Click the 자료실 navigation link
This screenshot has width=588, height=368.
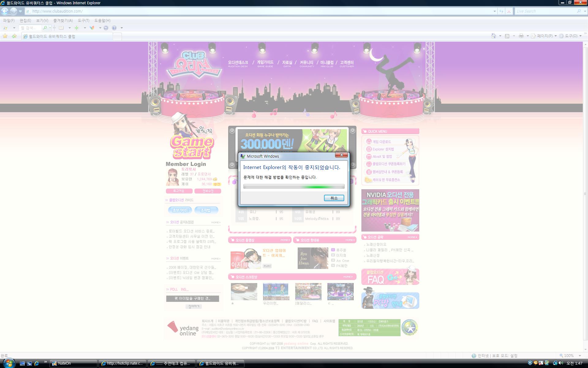click(287, 64)
